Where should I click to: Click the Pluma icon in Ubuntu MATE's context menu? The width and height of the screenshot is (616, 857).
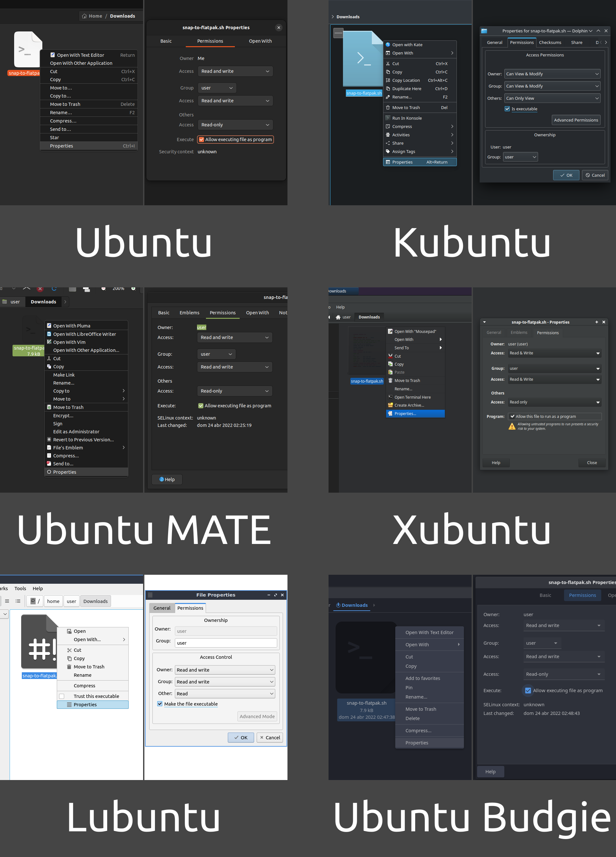pyautogui.click(x=49, y=325)
